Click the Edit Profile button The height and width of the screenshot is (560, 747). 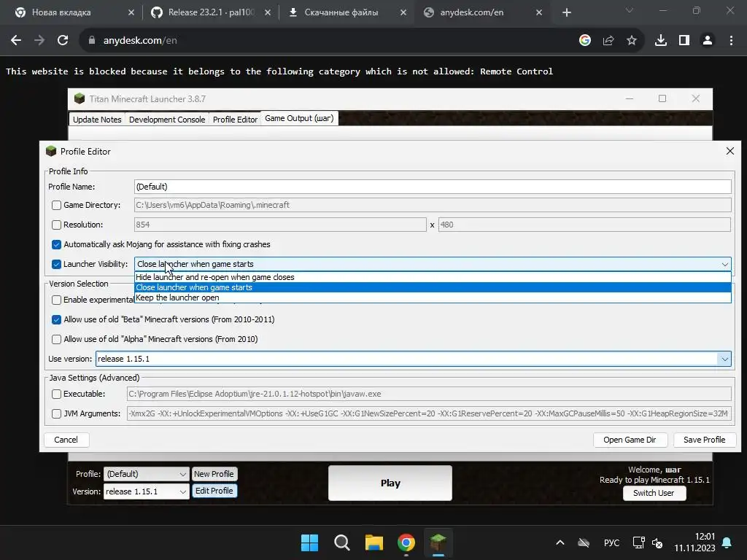(214, 491)
